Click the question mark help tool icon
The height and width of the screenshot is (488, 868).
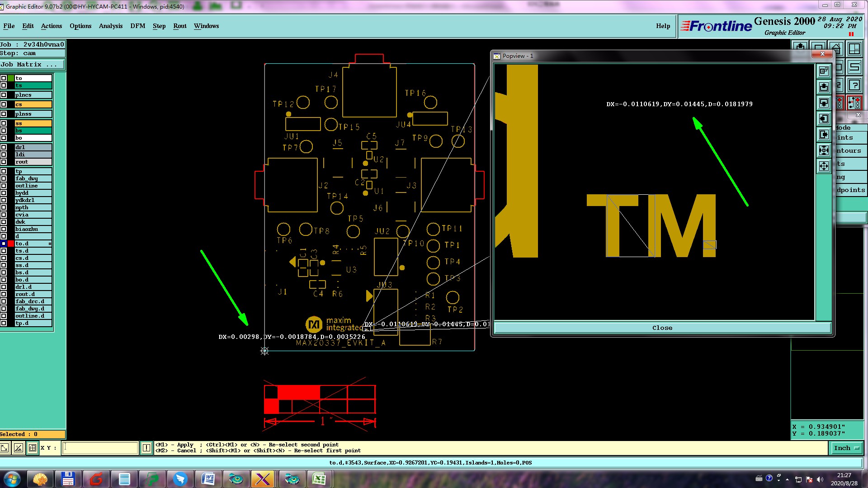pyautogui.click(x=854, y=85)
